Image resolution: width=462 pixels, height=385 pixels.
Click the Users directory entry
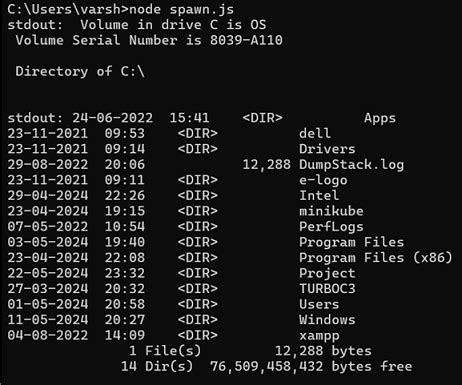pos(319,304)
